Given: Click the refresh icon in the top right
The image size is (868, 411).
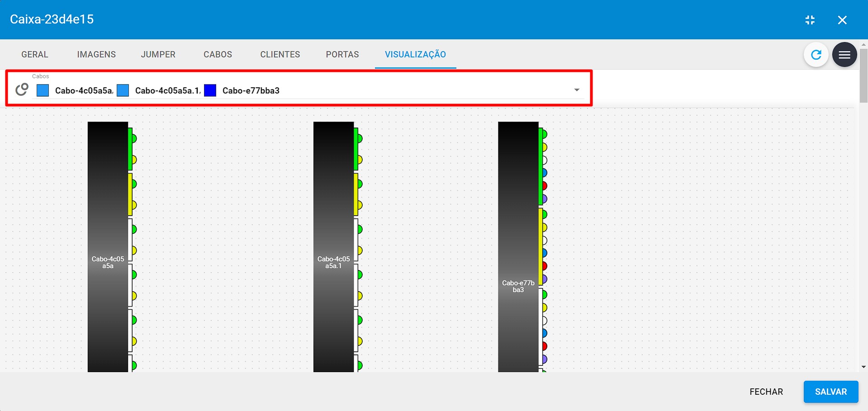Looking at the screenshot, I should tap(816, 55).
